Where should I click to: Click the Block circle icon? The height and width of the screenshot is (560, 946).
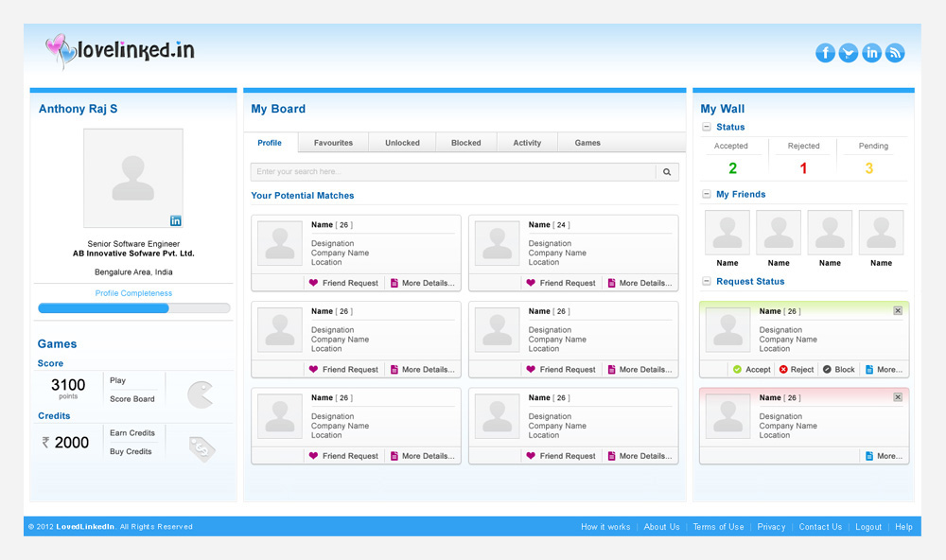[x=827, y=369]
